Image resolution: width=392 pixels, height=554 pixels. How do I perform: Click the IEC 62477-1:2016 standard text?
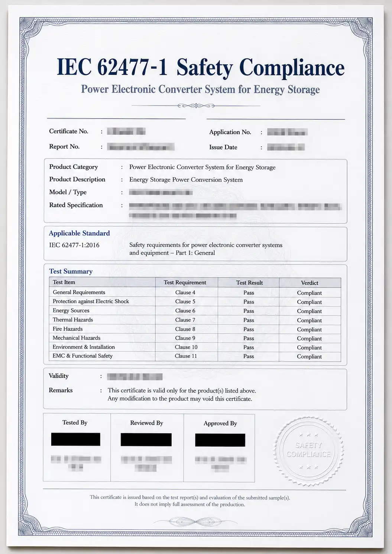tap(74, 245)
